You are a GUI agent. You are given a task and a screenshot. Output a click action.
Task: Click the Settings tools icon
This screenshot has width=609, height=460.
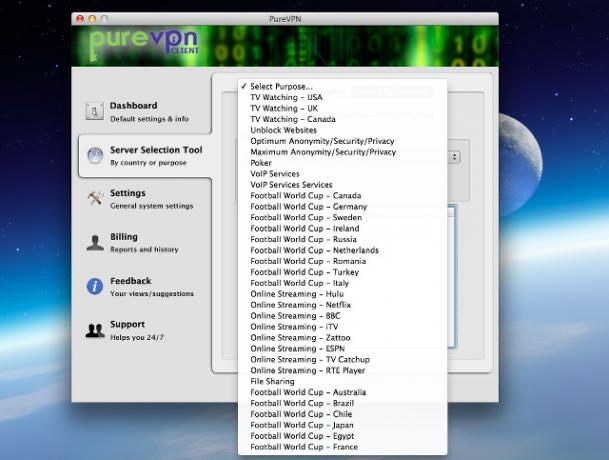coord(95,199)
